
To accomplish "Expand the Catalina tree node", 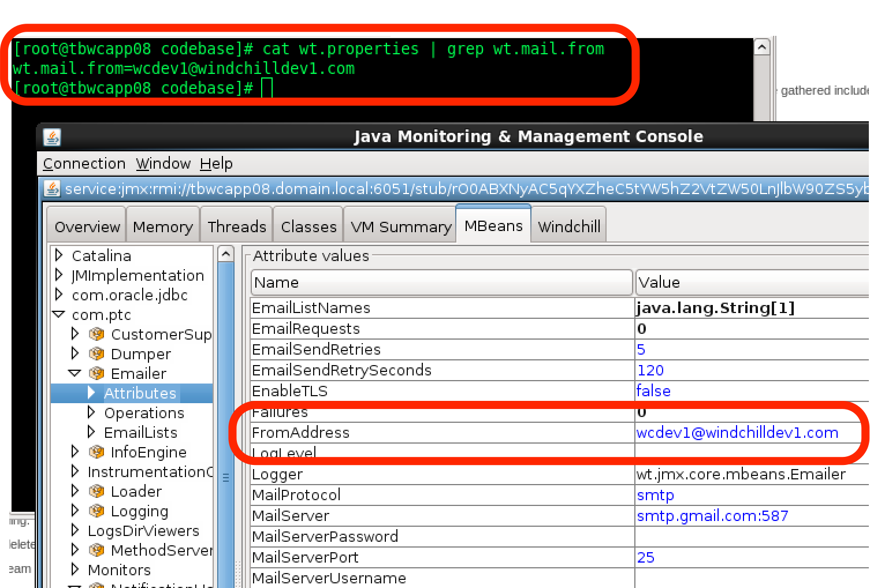I will click(59, 255).
